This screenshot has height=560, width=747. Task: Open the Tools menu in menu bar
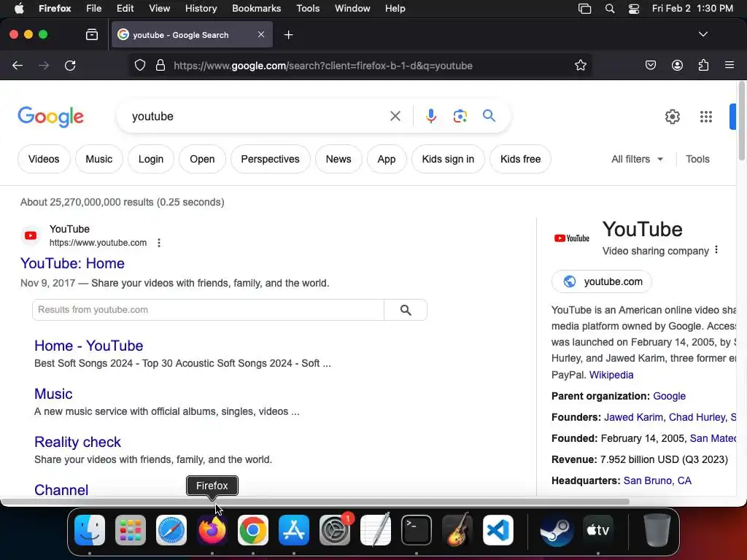[308, 9]
